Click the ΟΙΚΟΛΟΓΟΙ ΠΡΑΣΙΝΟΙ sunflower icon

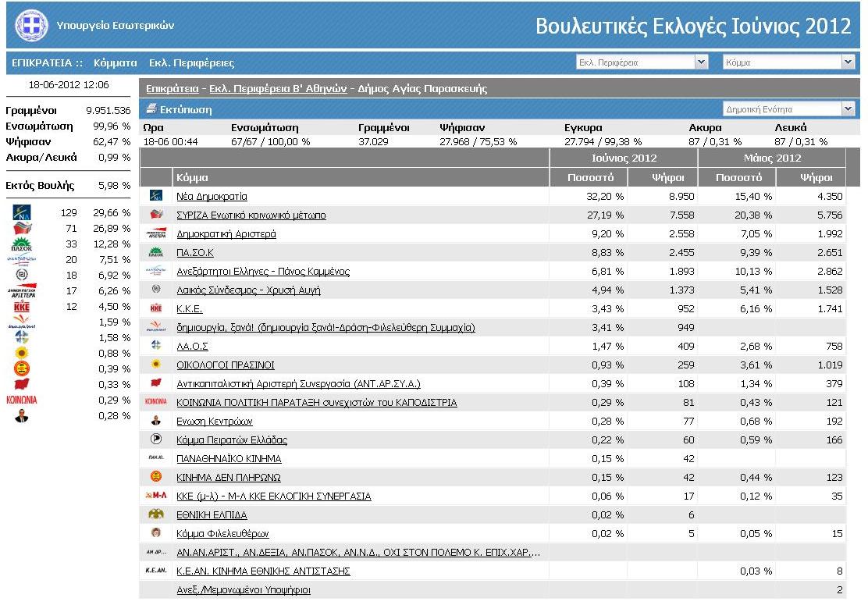coord(156,365)
